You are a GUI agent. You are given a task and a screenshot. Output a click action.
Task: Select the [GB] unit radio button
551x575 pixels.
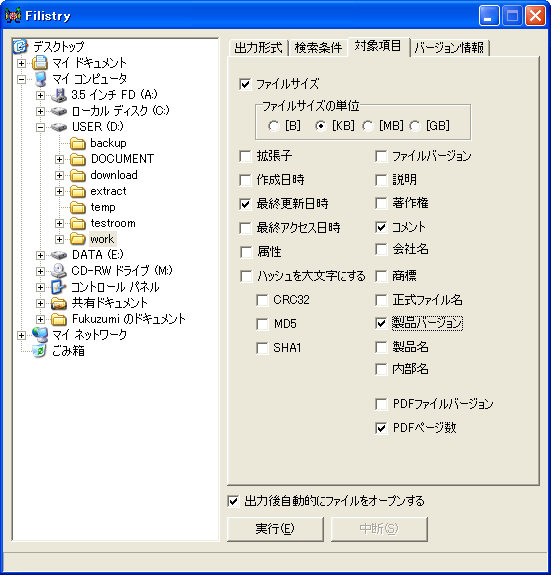tap(415, 126)
